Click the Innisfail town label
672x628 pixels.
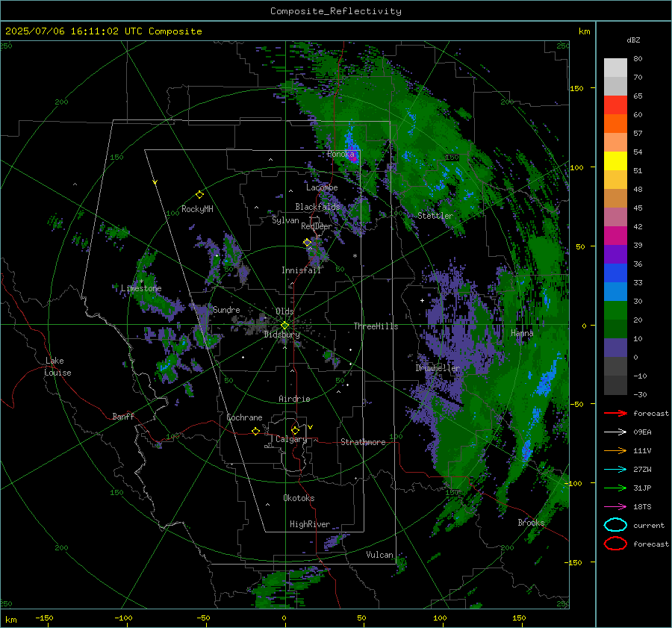point(302,270)
